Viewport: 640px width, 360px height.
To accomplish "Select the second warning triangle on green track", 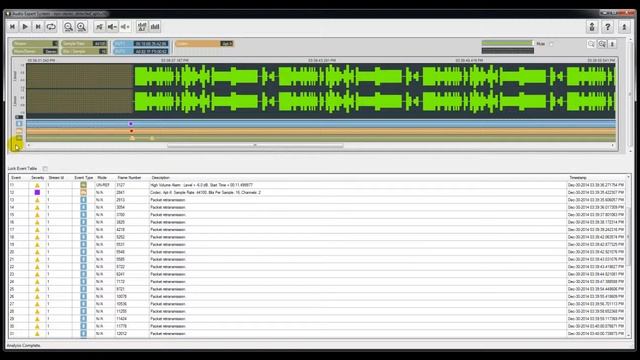I will click(x=152, y=138).
